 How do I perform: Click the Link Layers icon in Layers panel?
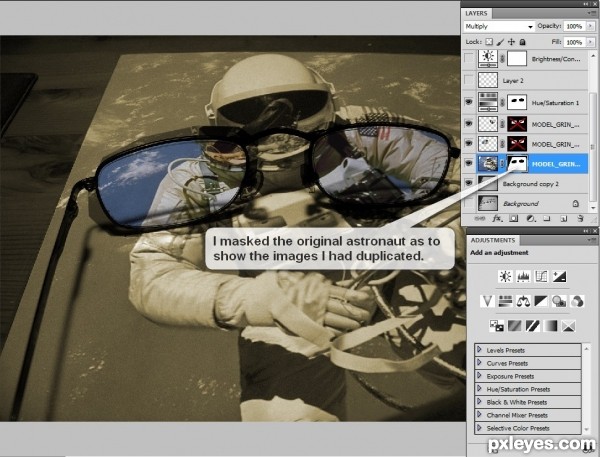pos(479,219)
